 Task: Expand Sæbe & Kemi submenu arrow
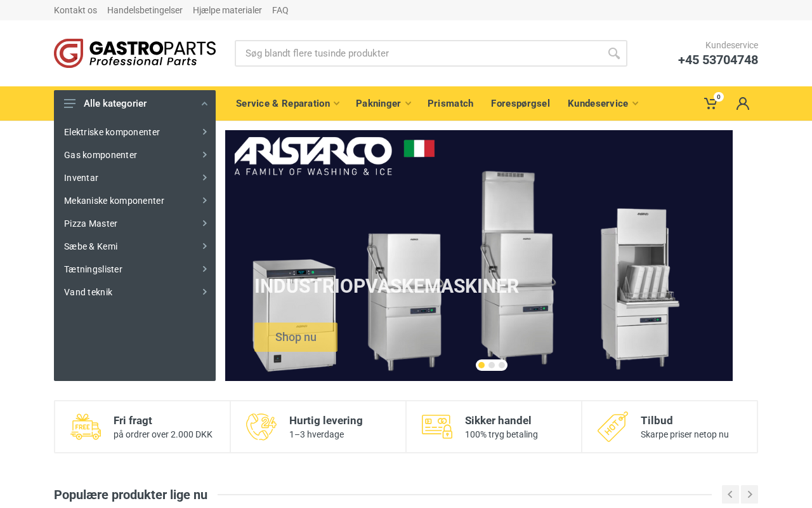pyautogui.click(x=205, y=246)
